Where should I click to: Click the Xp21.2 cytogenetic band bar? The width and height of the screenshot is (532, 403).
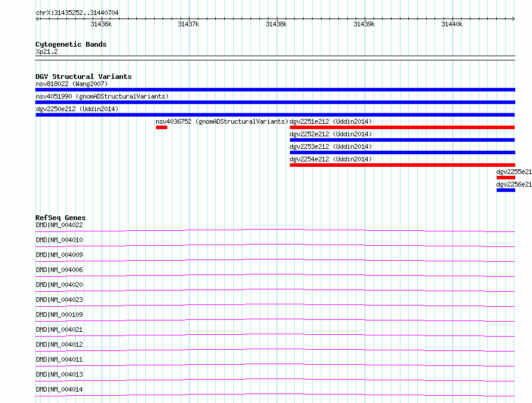275,58
